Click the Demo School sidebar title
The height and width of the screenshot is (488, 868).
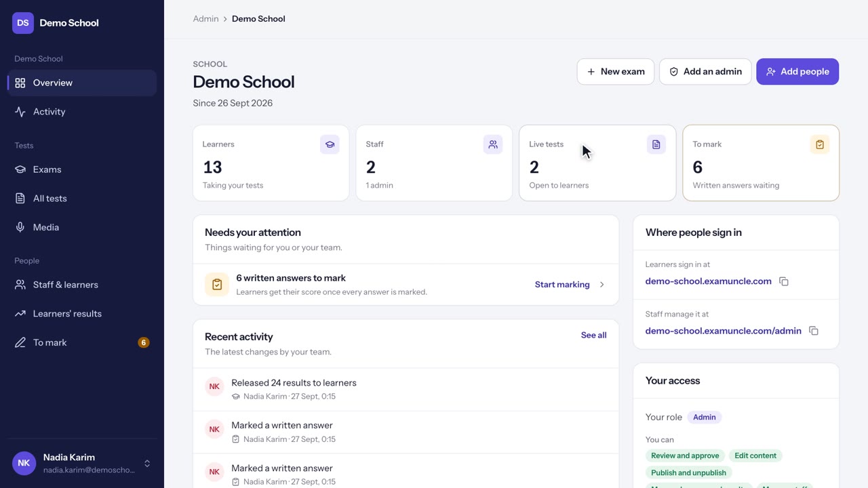click(69, 22)
